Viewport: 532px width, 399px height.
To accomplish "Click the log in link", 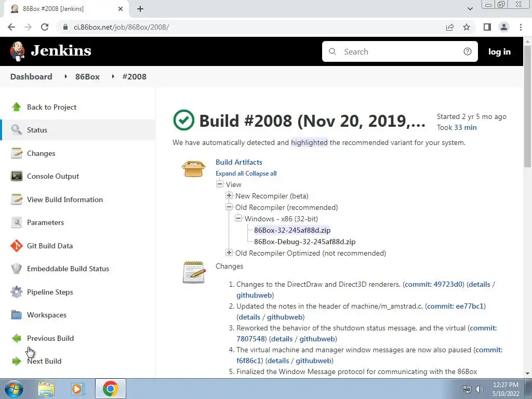I will [499, 51].
